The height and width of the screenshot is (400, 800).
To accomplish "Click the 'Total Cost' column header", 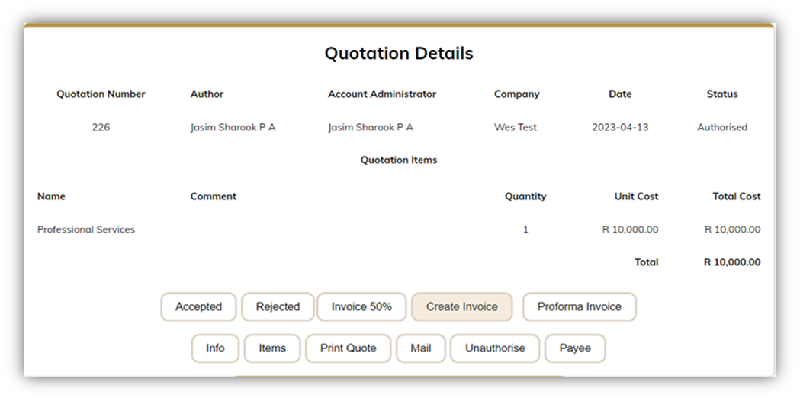I will pos(736,196).
